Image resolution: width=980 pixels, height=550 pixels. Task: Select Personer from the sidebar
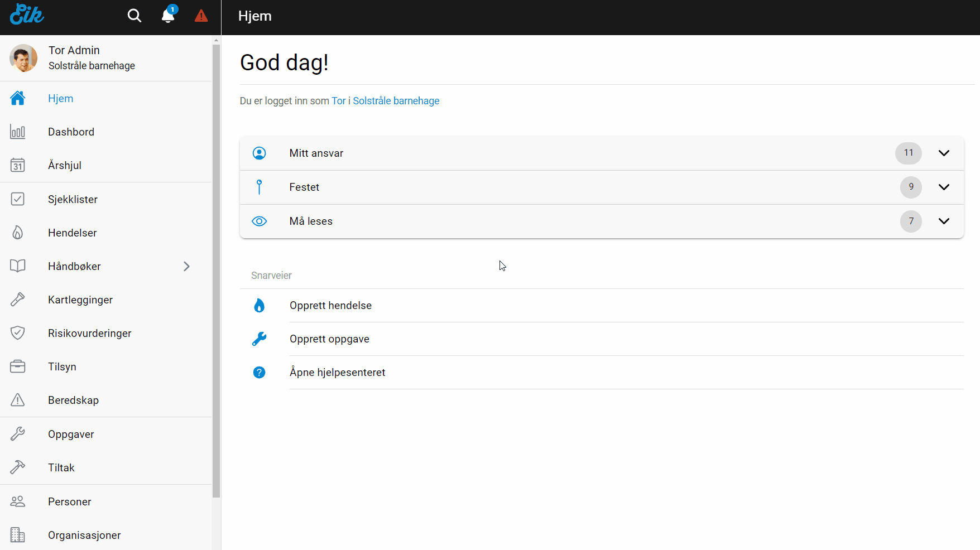click(69, 501)
